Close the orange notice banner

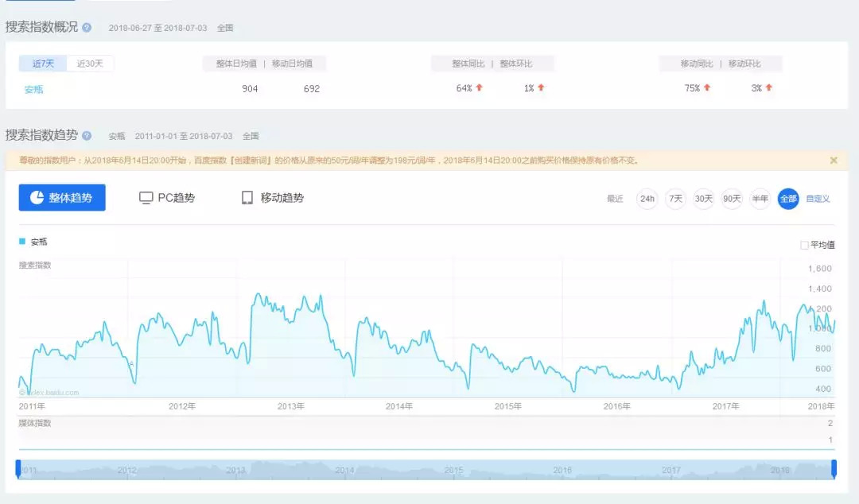click(834, 161)
